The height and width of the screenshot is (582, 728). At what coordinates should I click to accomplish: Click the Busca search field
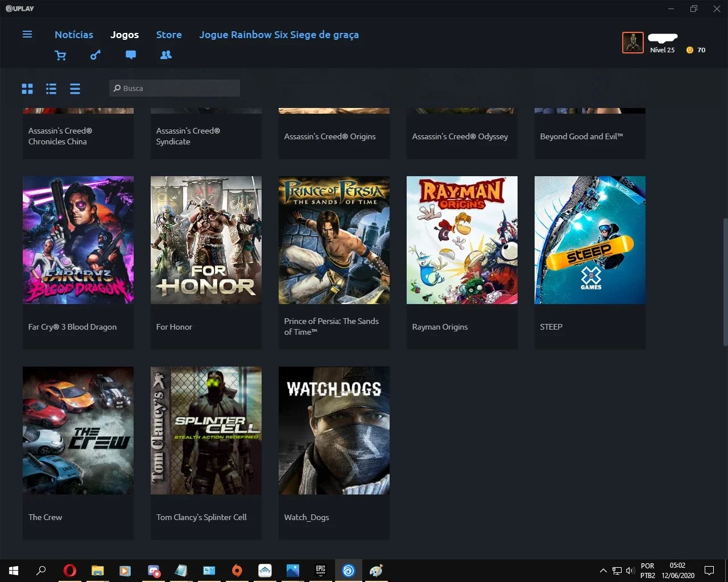tap(175, 88)
